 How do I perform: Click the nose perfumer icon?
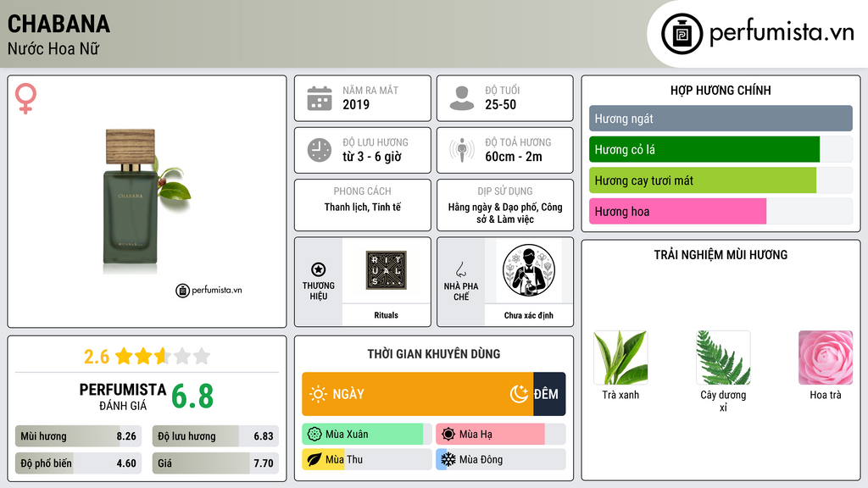pyautogui.click(x=460, y=269)
